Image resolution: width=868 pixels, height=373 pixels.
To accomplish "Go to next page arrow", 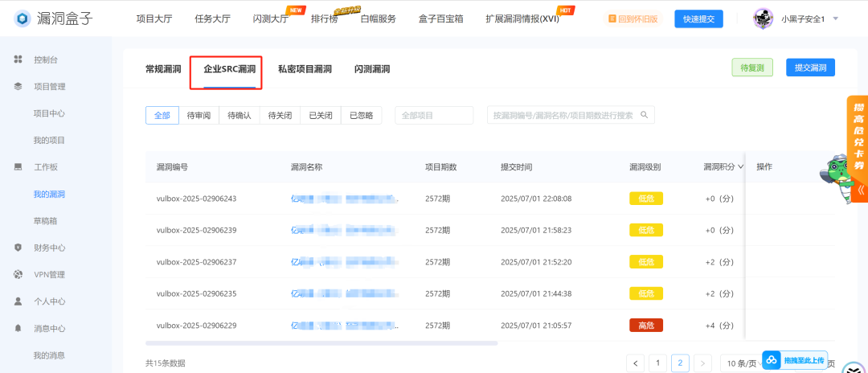I will pos(702,363).
